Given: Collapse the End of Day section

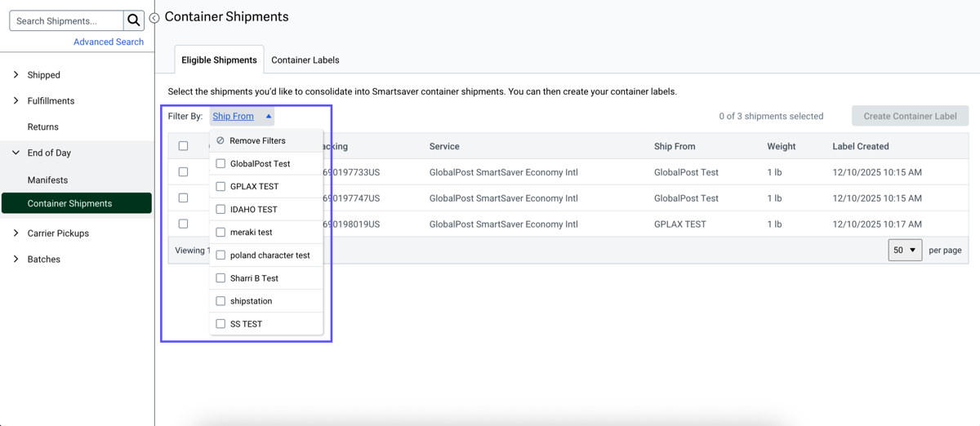Looking at the screenshot, I should click(16, 153).
